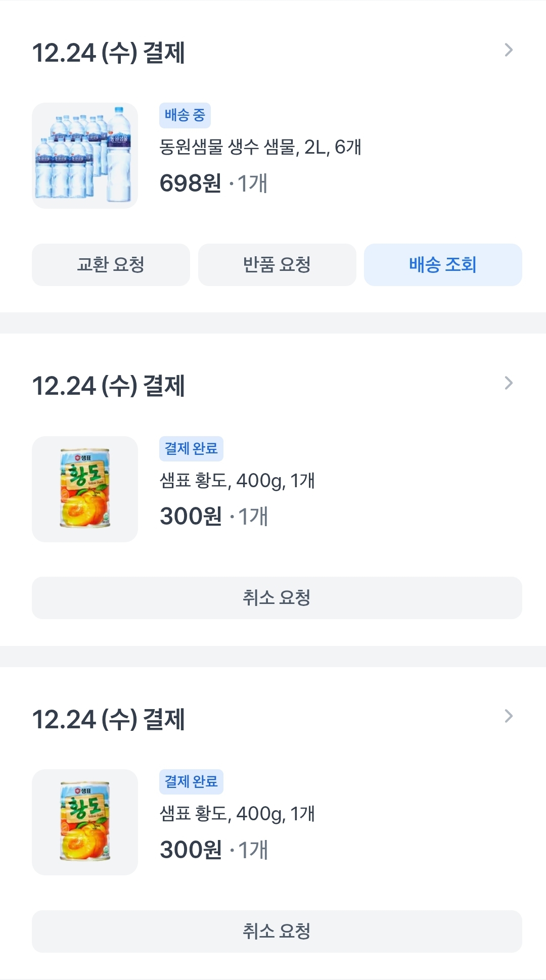The width and height of the screenshot is (546, 980).
Task: Request an exchange with 교환 요청
Action: 111,265
